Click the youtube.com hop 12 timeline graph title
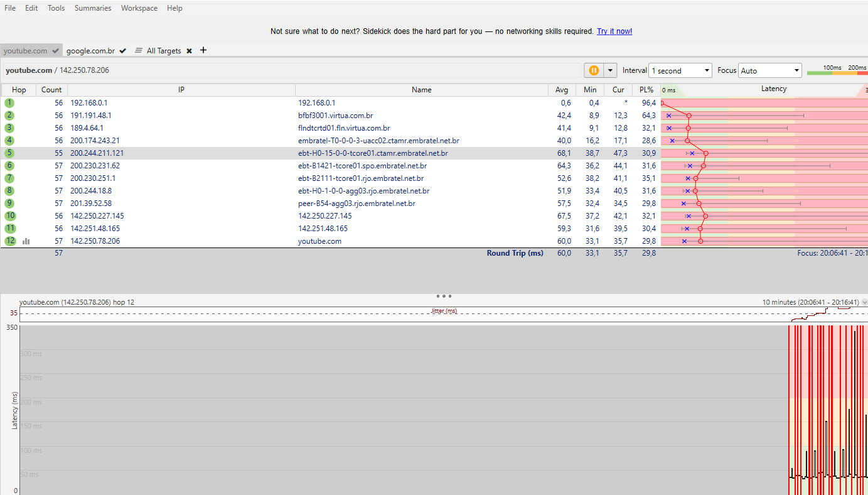 pyautogui.click(x=77, y=302)
